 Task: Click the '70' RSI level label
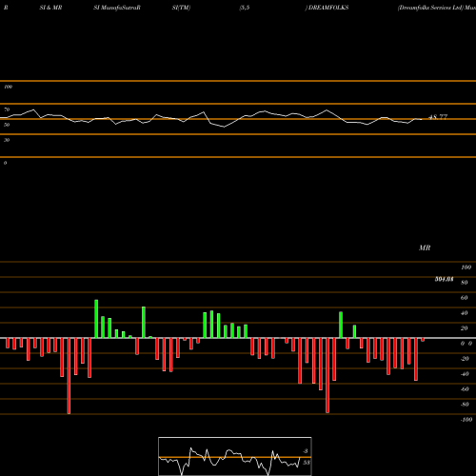[7, 109]
